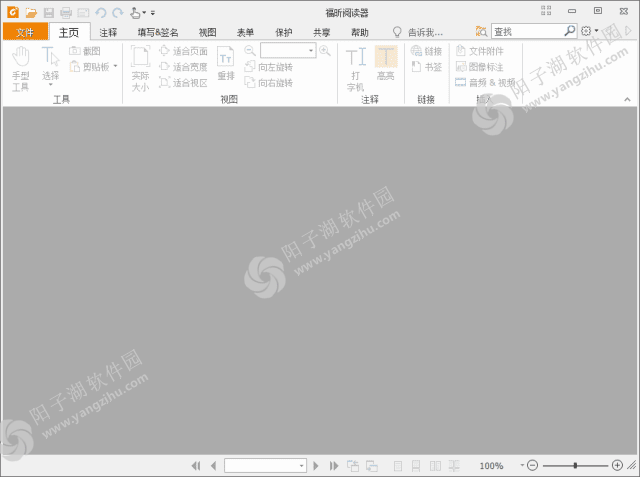Click the 告诉我... tell me box
Image resolution: width=640 pixels, height=477 pixels.
[418, 32]
